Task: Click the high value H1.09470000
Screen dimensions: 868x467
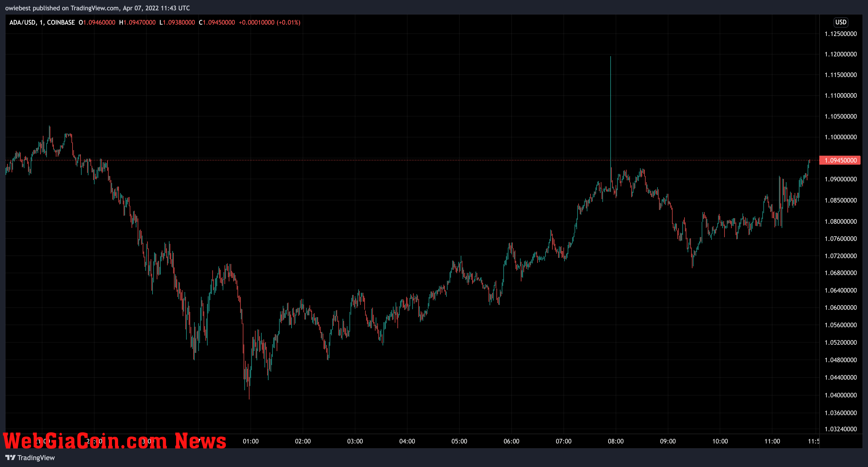Action: click(137, 23)
